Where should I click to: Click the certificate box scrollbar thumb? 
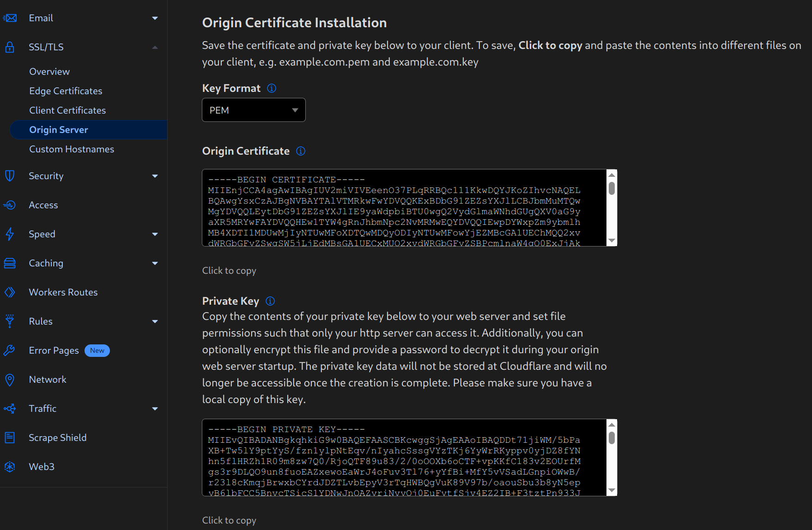612,188
